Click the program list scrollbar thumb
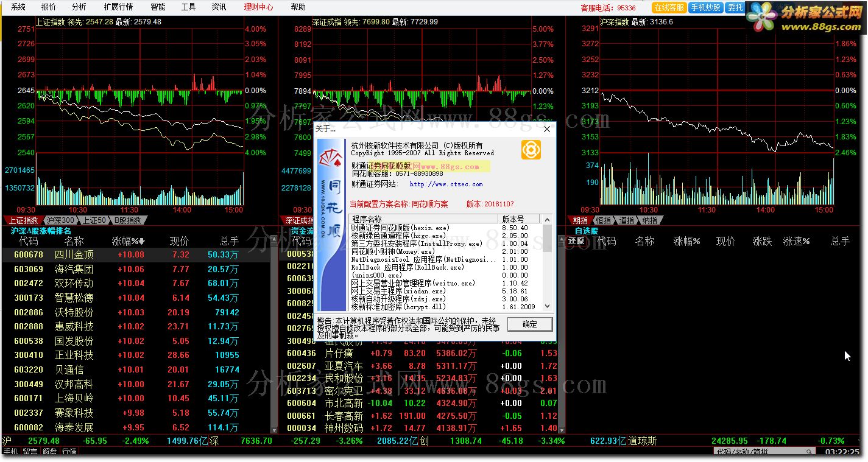 pos(547,237)
